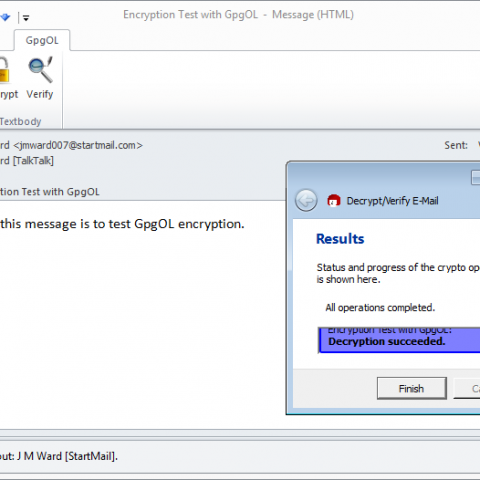Click the [TalkTalk] recipient name

click(x=33, y=161)
